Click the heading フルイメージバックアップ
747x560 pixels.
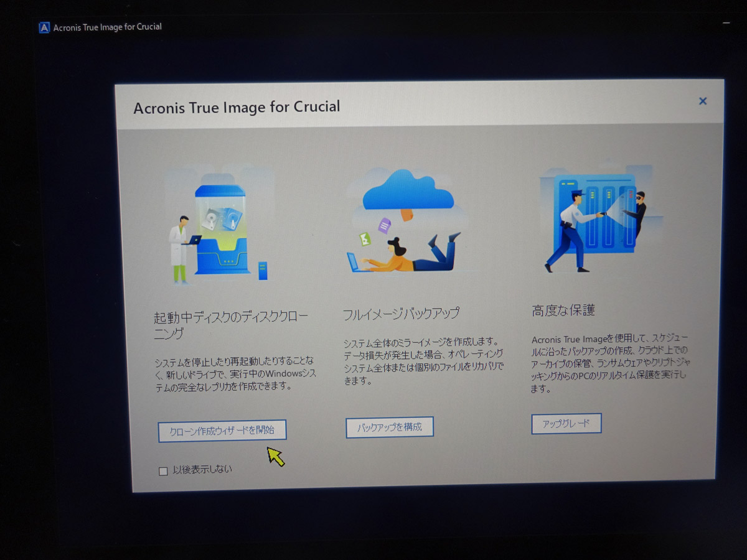click(x=401, y=314)
